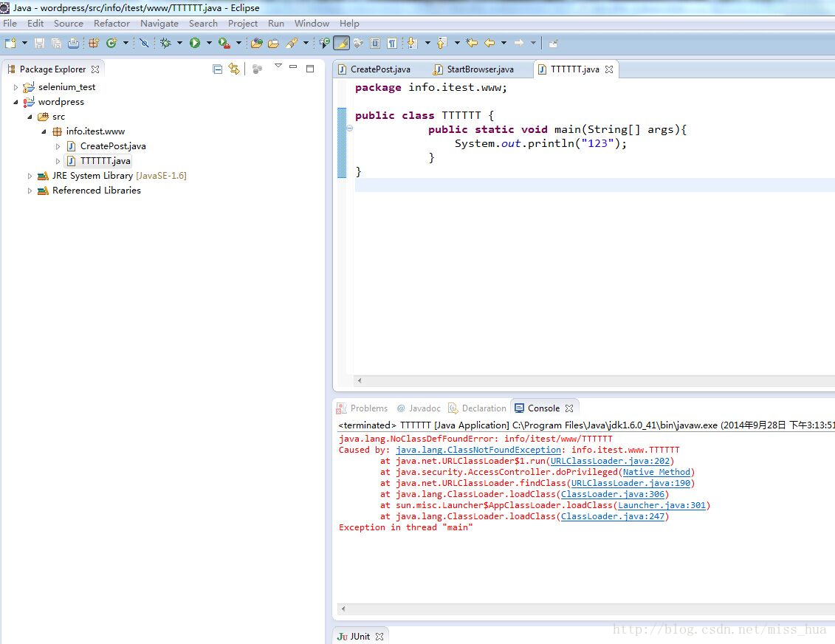This screenshot has height=644, width=835.
Task: Click the Run Last Tool icon with red toolbox
Action: [x=224, y=43]
